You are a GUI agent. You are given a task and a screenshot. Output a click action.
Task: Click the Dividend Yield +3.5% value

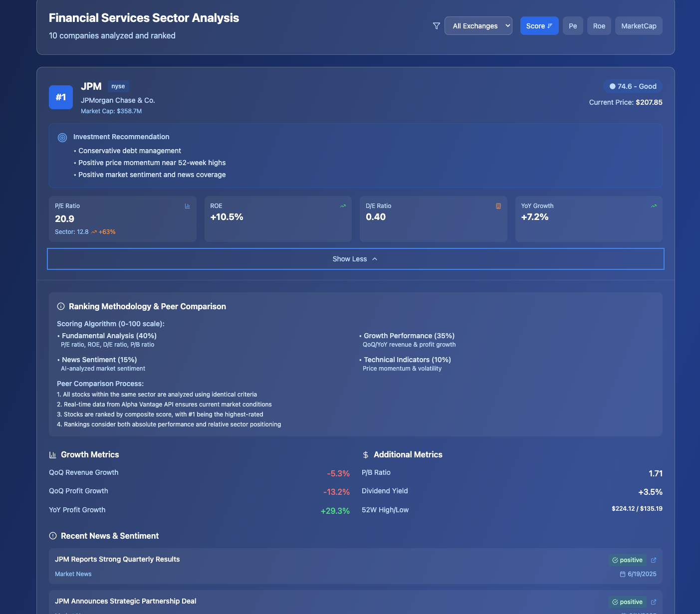(651, 492)
